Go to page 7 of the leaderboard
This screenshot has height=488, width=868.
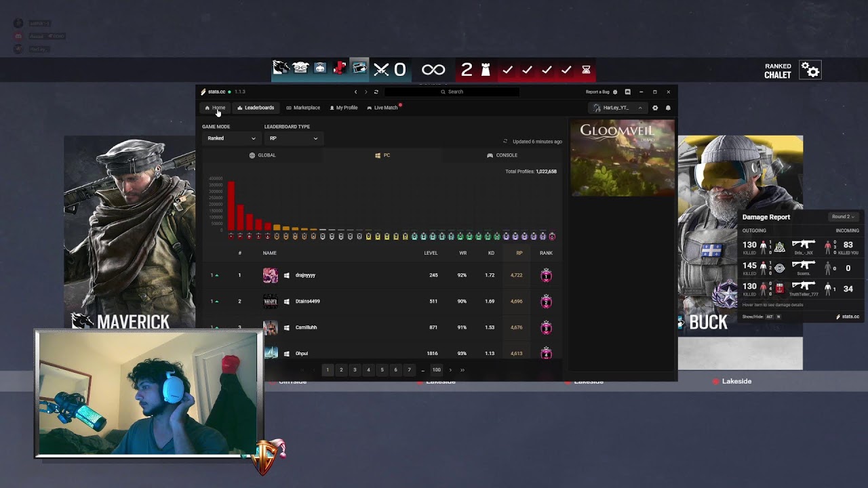click(x=409, y=370)
